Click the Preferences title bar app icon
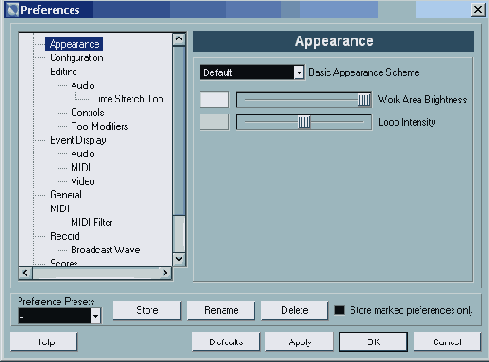 [12, 9]
